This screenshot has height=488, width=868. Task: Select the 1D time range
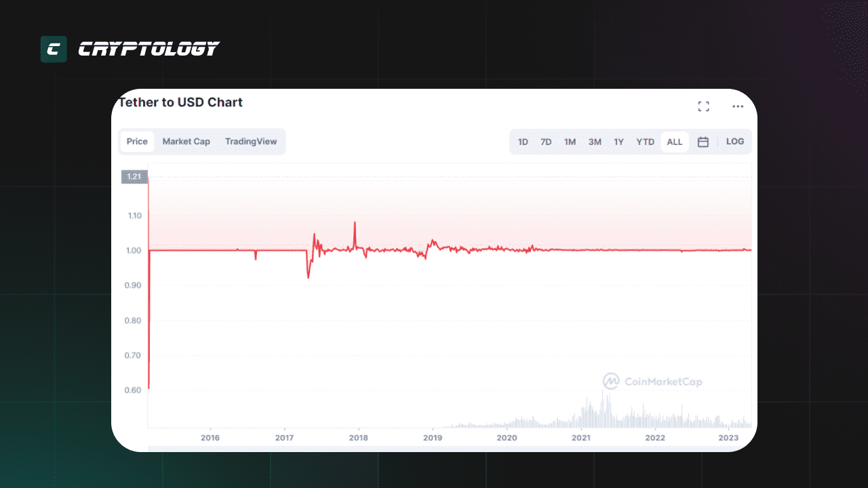tap(523, 142)
